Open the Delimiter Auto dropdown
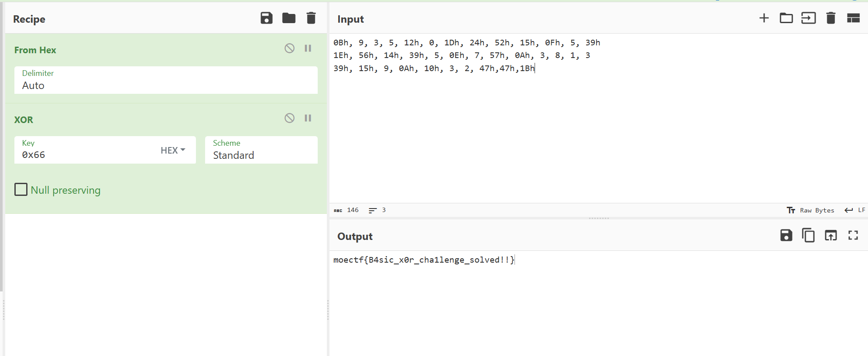Viewport: 868px width, 356px height. click(x=166, y=80)
